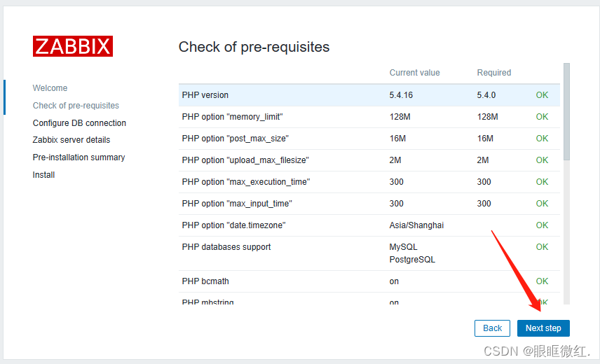
Task: Click the ZABBIX logo
Action: point(72,46)
